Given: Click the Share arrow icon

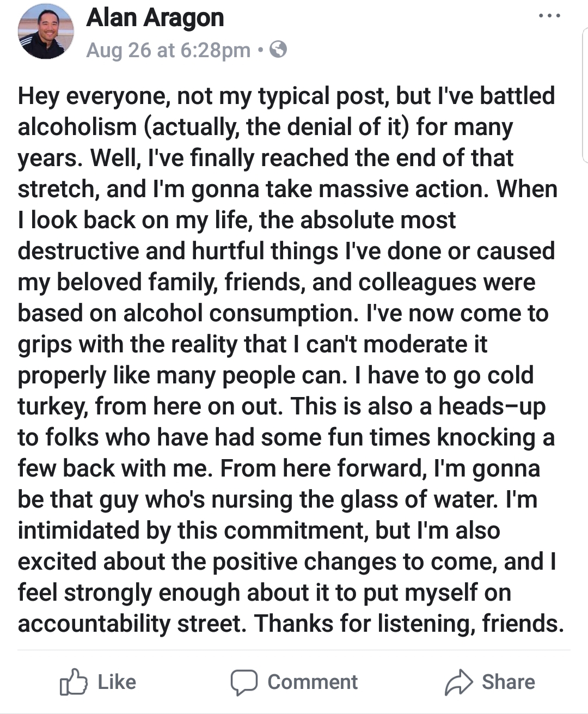Looking at the screenshot, I should coord(458,682).
